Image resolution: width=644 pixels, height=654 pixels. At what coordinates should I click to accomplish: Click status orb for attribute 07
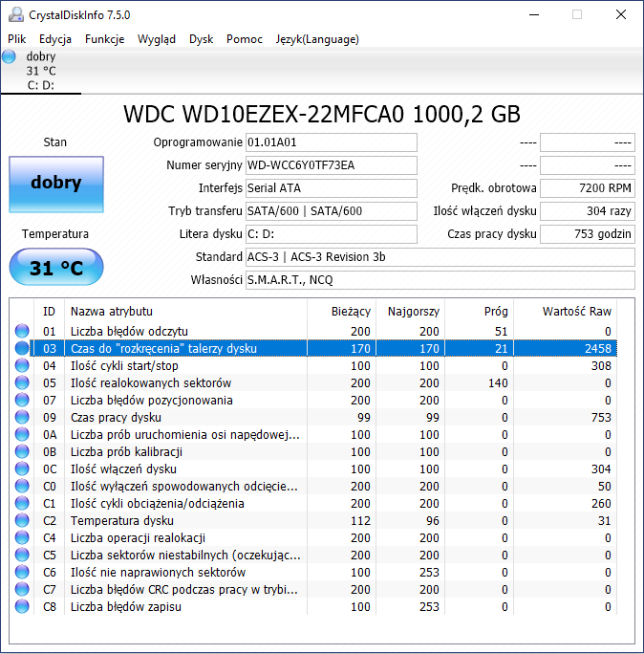point(22,400)
